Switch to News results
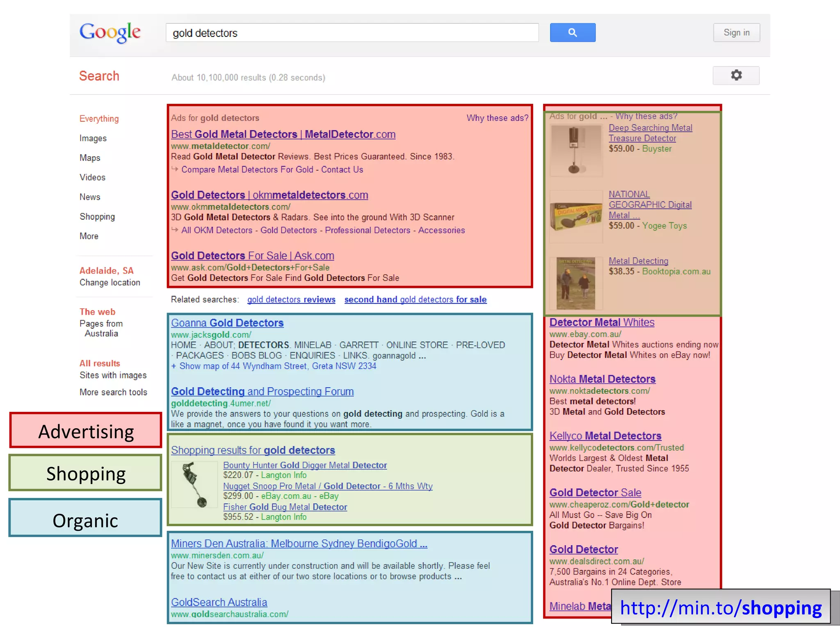The image size is (840, 630). (x=90, y=197)
